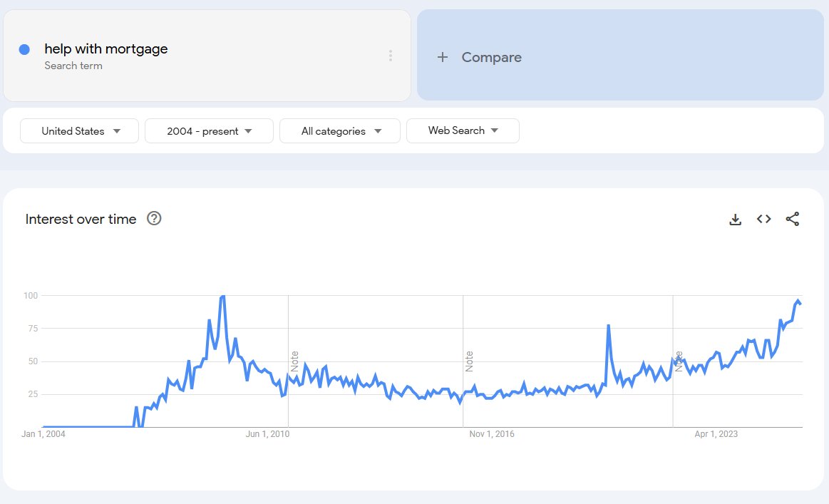
Task: Click the 25 value on the y-axis
Action: tap(33, 394)
